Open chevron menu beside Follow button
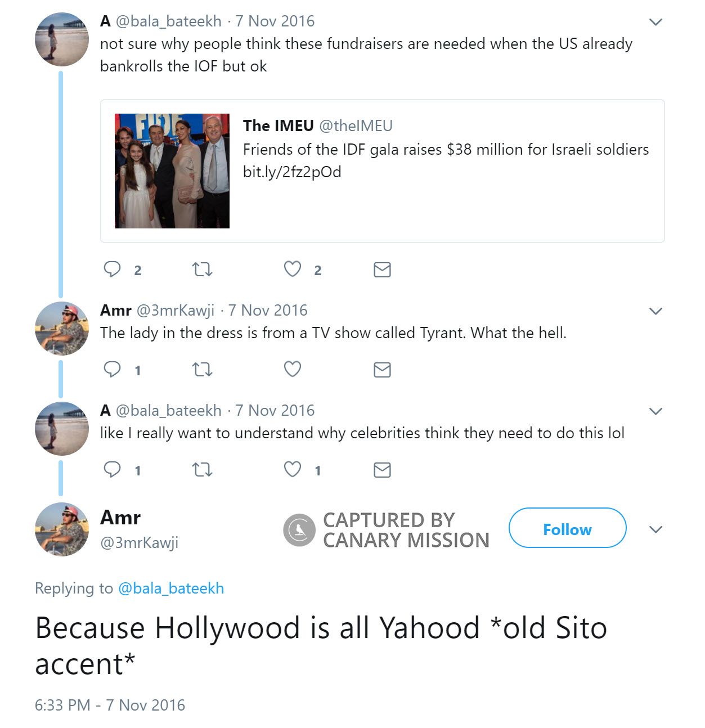 [x=655, y=529]
